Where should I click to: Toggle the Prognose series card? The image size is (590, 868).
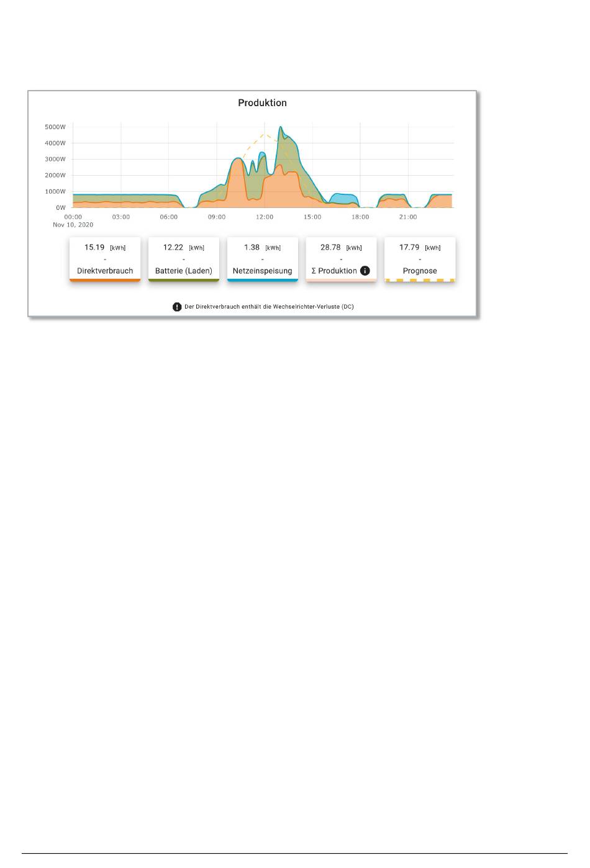[x=420, y=260]
